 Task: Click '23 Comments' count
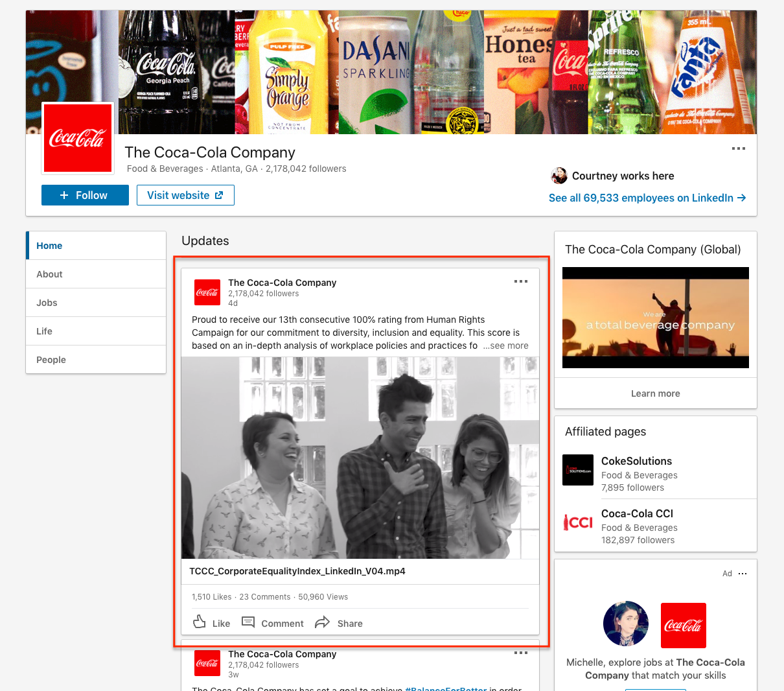(x=265, y=597)
